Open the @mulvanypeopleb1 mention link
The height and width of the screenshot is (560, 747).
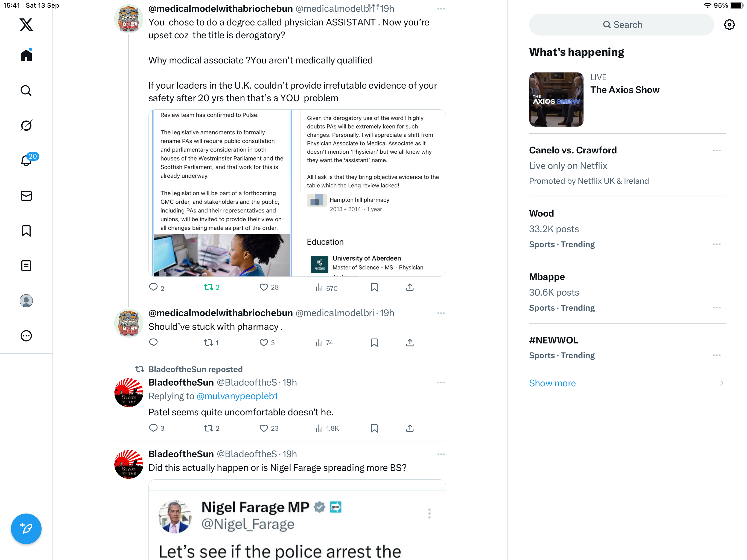coord(237,396)
